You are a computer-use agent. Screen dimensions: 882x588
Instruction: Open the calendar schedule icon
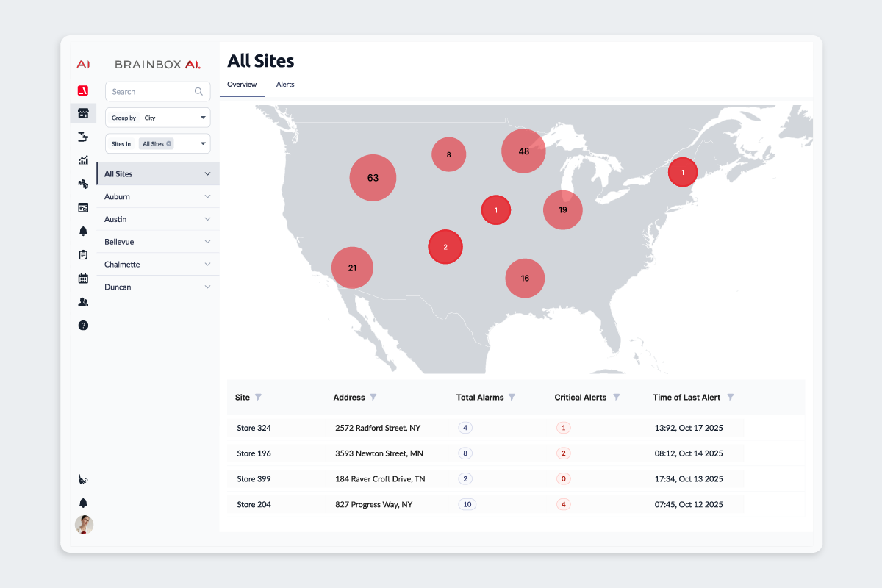point(83,278)
